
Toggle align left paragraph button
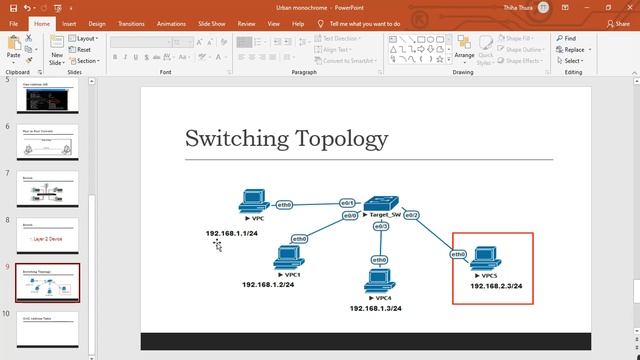tap(241, 57)
